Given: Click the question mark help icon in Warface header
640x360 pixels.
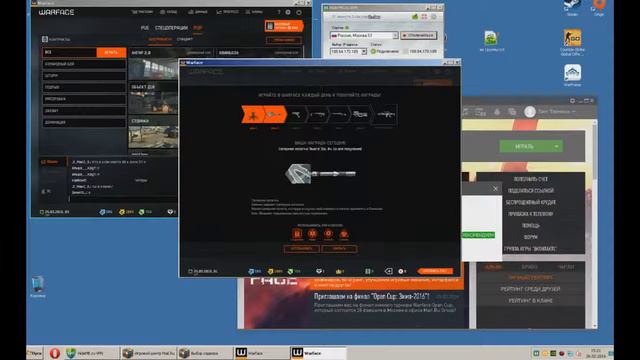Looking at the screenshot, I should (x=279, y=12).
